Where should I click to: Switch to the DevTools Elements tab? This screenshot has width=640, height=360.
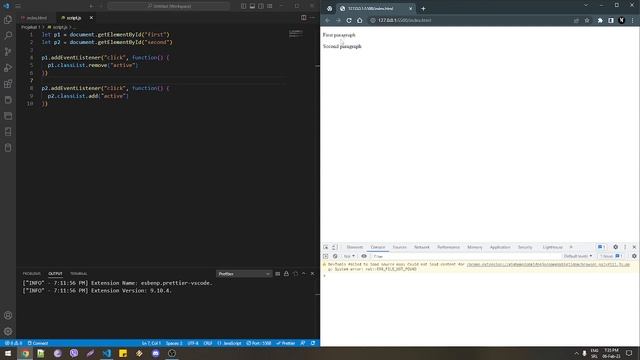355,247
